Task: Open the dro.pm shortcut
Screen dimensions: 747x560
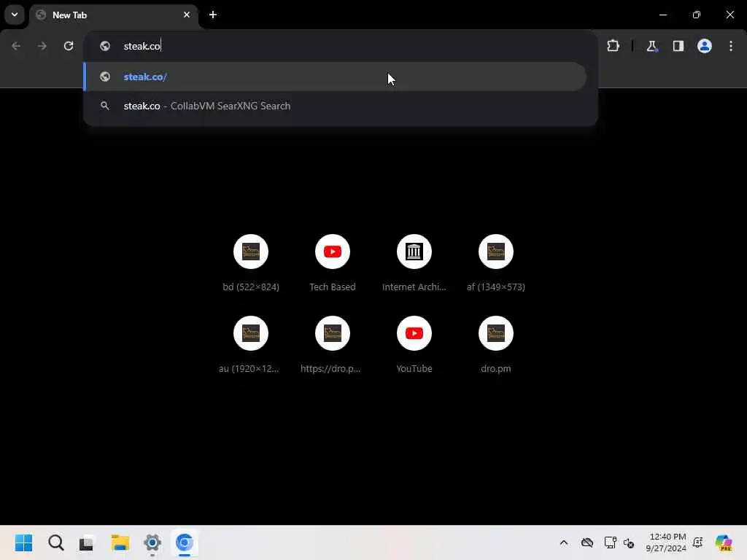Action: (x=496, y=344)
